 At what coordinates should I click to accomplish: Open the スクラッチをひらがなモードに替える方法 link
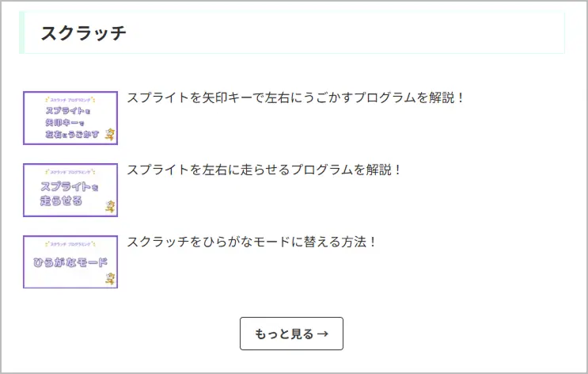(x=251, y=242)
